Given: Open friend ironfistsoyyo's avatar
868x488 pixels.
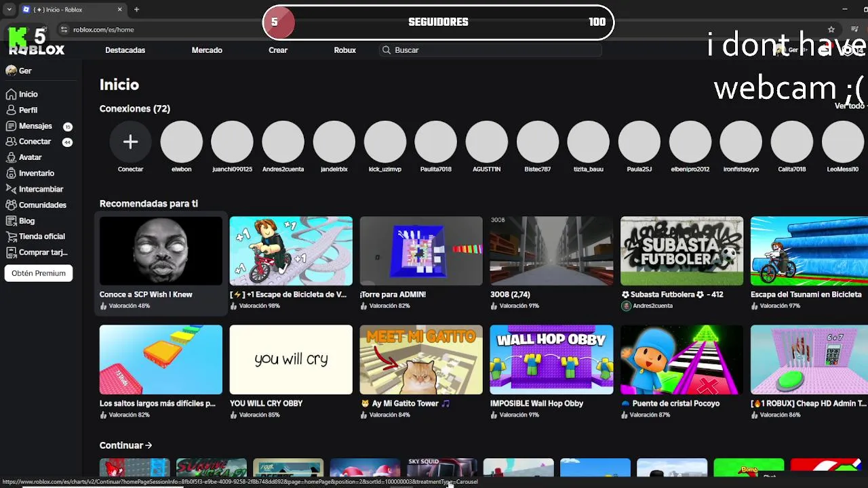Looking at the screenshot, I should (x=741, y=142).
